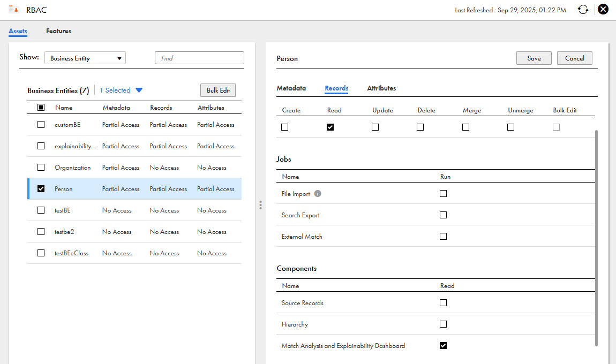Select the testbe2 entity name
Screen dimensions: 616x364
point(64,232)
